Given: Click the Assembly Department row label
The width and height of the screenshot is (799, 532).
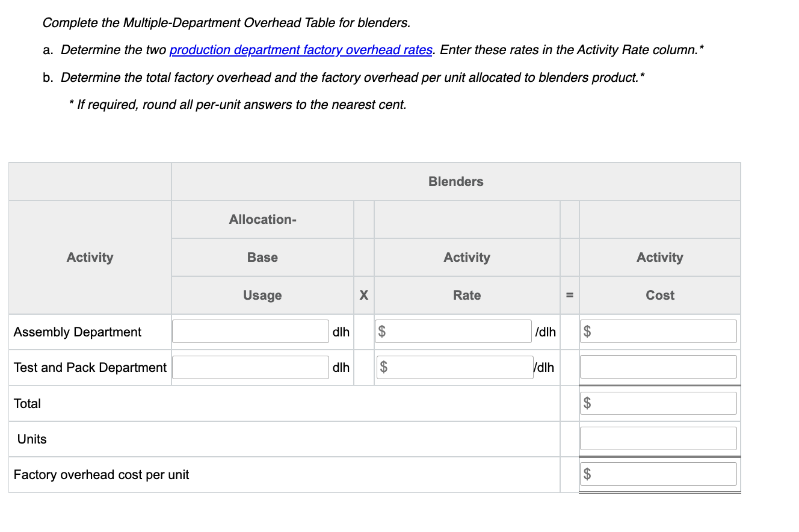Looking at the screenshot, I should pos(77,332).
